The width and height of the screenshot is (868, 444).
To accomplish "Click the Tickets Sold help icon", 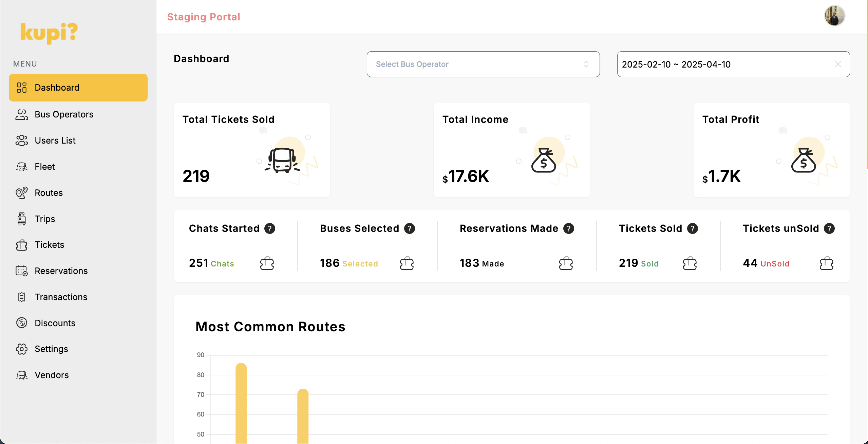I will pyautogui.click(x=693, y=228).
